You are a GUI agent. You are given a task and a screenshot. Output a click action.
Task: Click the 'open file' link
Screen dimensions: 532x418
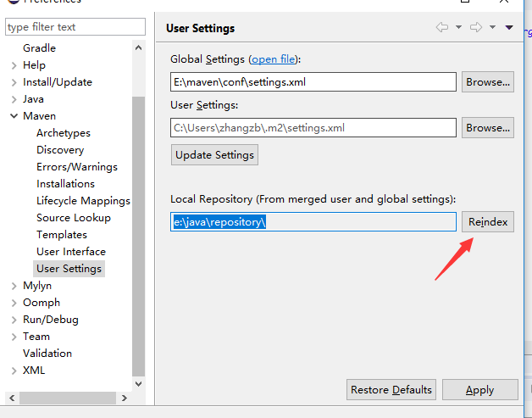(274, 59)
